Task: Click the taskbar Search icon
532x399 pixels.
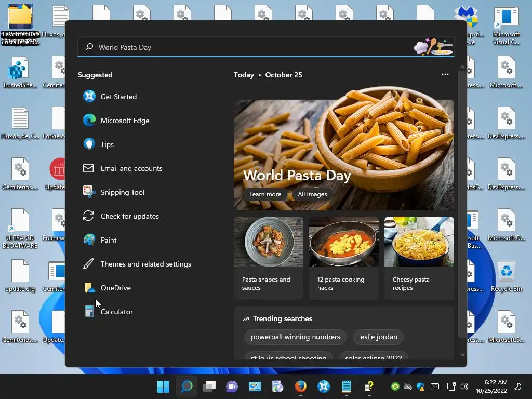Action: [x=187, y=387]
